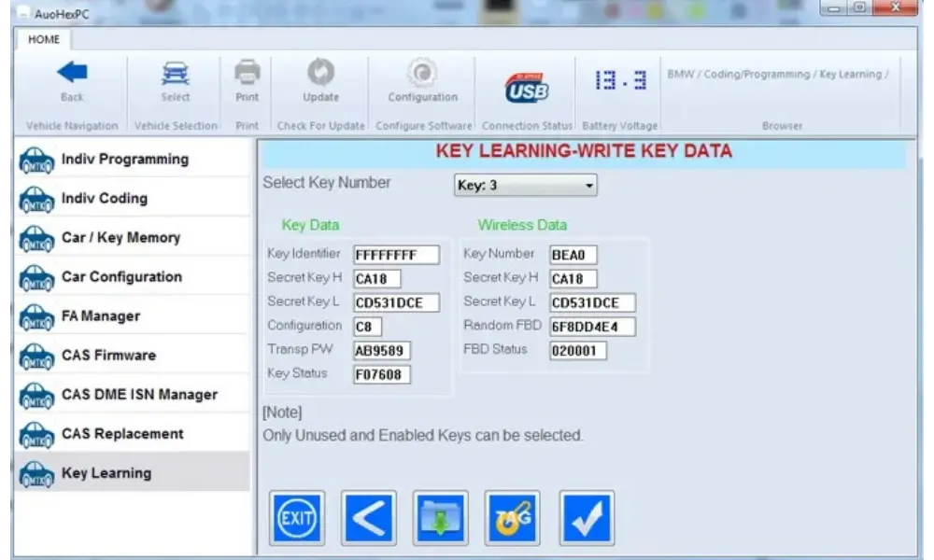Click the AuoHexPC window title

(62, 14)
